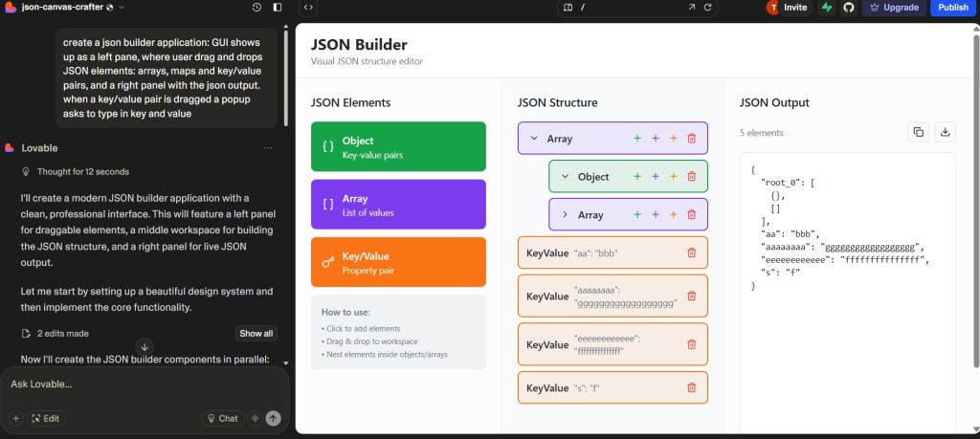
Task: Delete the collapsed nested Array via trash icon
Action: [691, 215]
